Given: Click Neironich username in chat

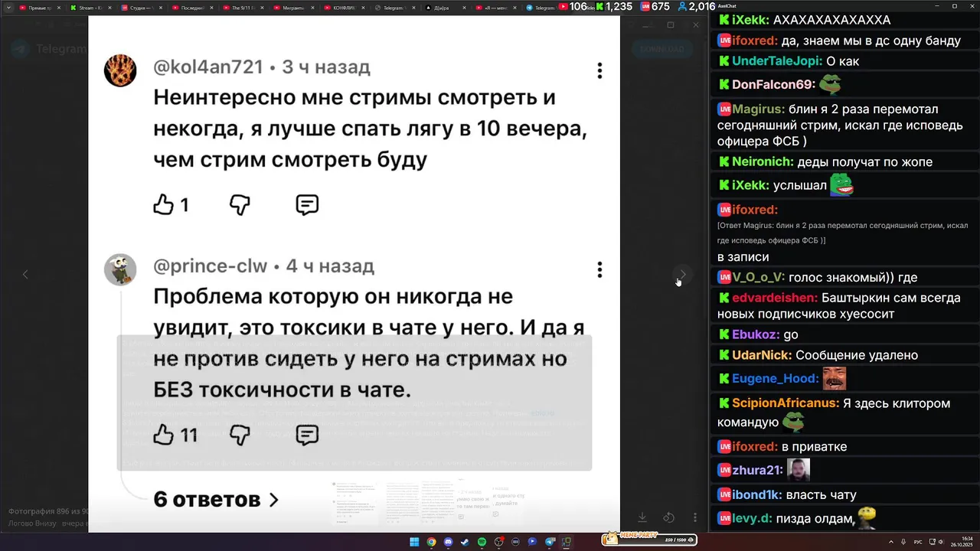Looking at the screenshot, I should click(x=763, y=162).
